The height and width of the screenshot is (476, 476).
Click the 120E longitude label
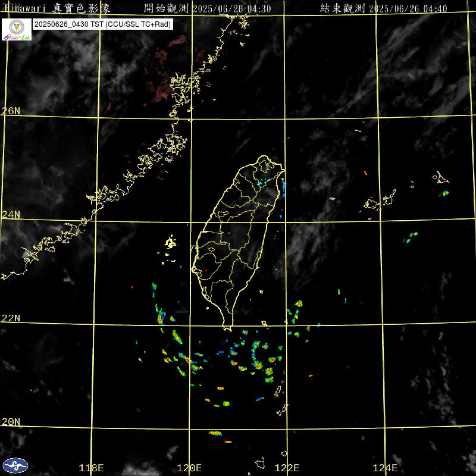[189, 468]
